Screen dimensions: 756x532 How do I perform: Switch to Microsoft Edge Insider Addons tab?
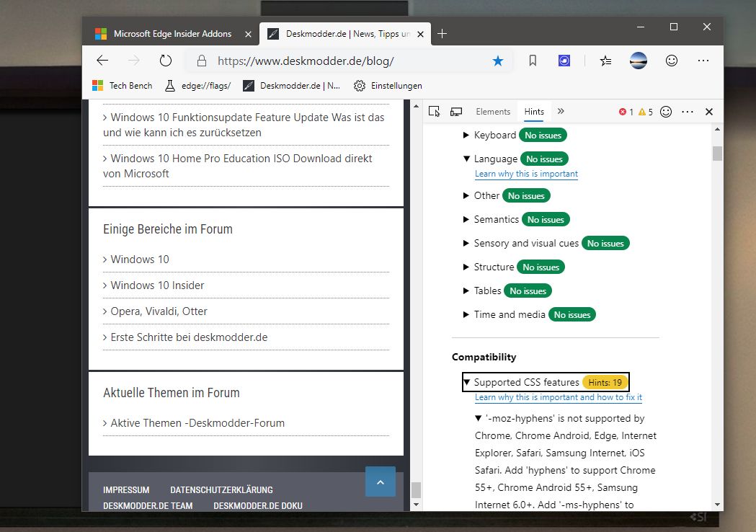pyautogui.click(x=173, y=34)
